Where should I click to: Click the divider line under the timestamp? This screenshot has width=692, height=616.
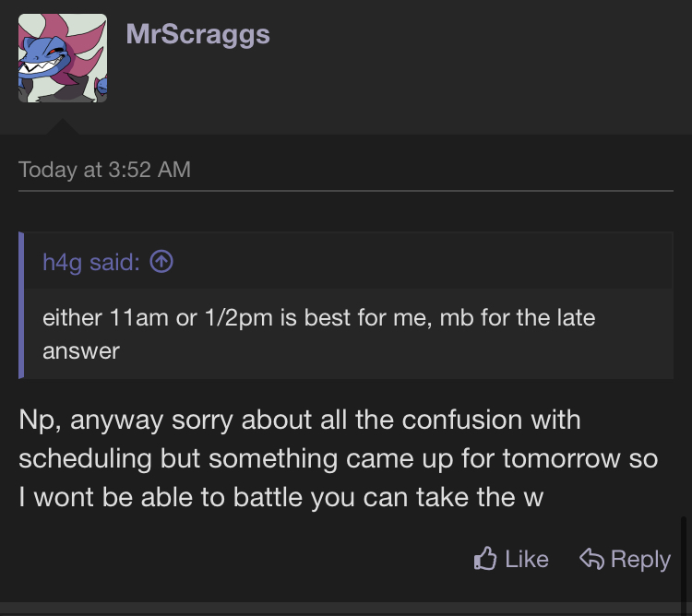click(346, 191)
